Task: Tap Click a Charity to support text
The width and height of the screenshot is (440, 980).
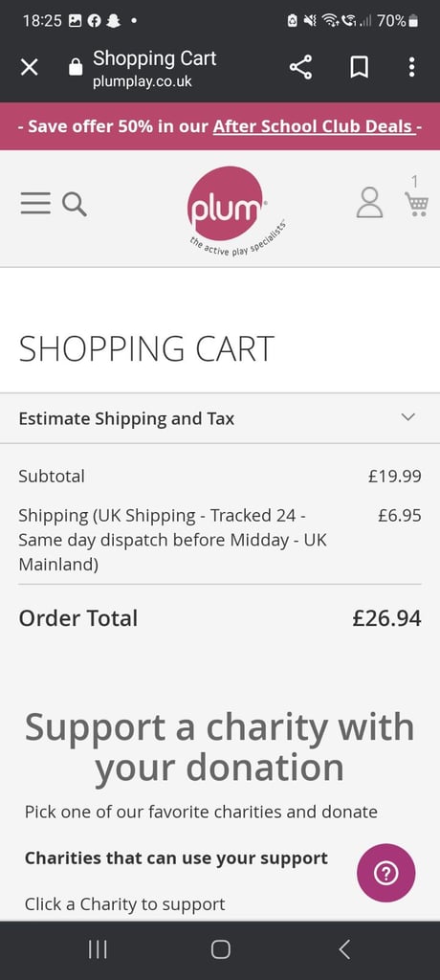Action: tap(125, 903)
